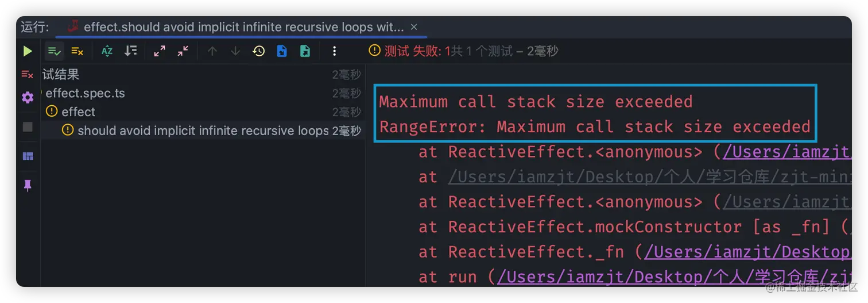Rerun failed tests in left sidebar
The image size is (868, 303).
[27, 74]
